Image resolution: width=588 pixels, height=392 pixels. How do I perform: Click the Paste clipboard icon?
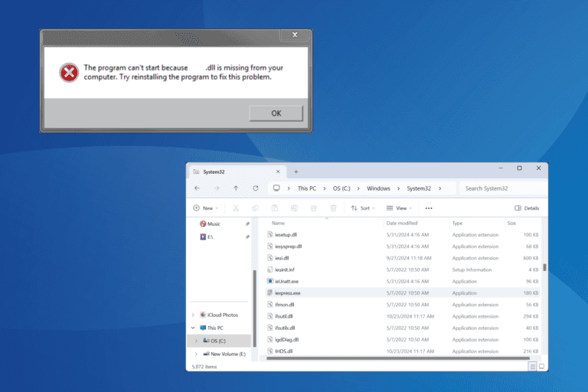click(275, 208)
